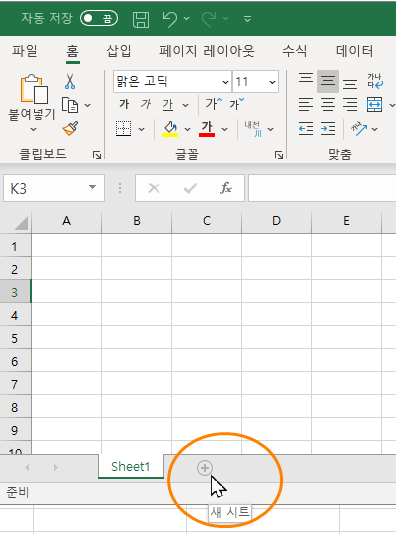
Task: Open the Customize Quick Access Toolbar dropdown
Action: [248, 19]
